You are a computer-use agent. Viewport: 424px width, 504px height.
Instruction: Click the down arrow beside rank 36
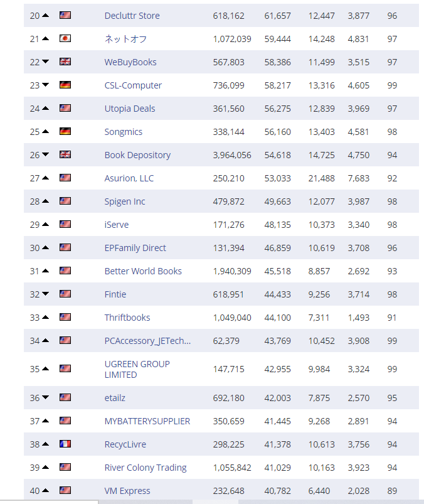point(45,398)
